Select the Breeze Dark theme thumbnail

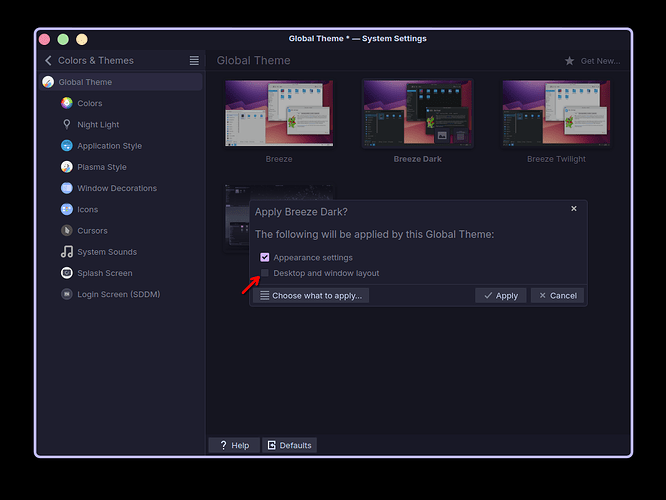tap(418, 113)
